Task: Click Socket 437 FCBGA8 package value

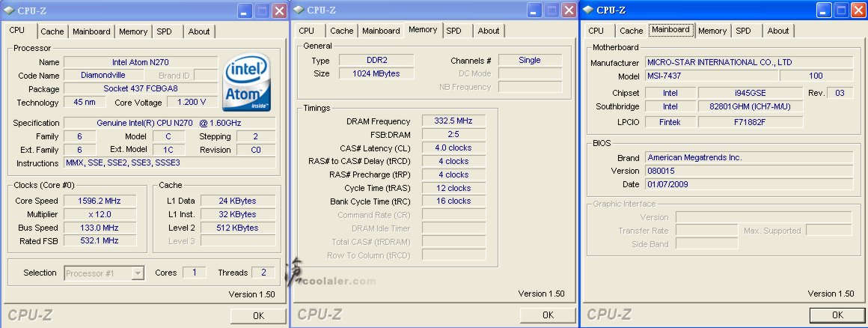Action: [141, 88]
